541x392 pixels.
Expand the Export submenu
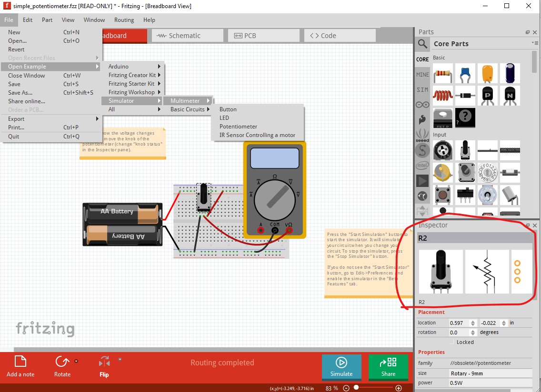pyautogui.click(x=50, y=118)
